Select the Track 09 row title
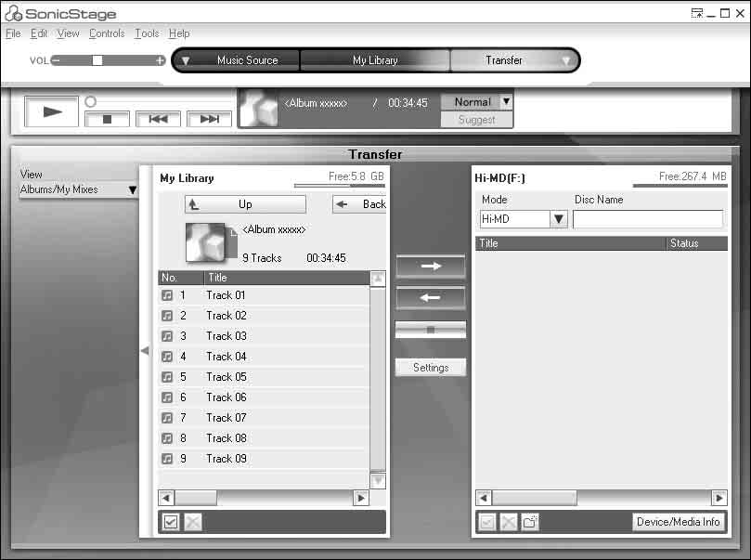The image size is (751, 560). (227, 459)
